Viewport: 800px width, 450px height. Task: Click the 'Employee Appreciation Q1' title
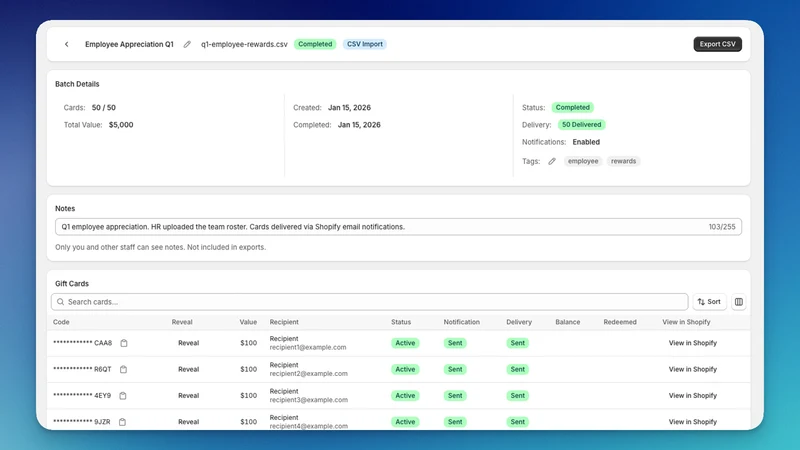click(129, 44)
